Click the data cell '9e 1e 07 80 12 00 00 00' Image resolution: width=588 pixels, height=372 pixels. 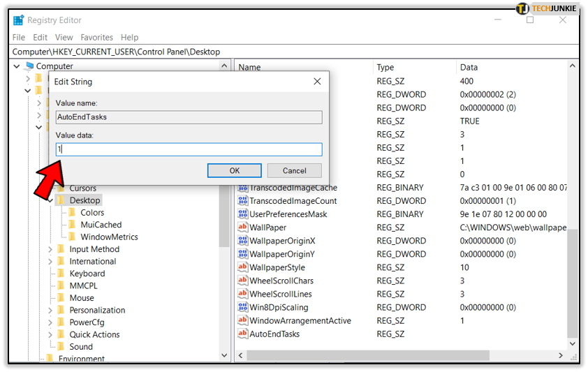tap(504, 214)
